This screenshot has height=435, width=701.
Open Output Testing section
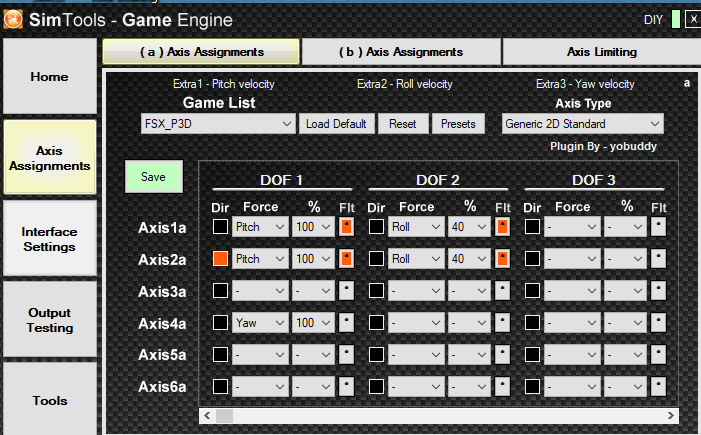coord(50,320)
